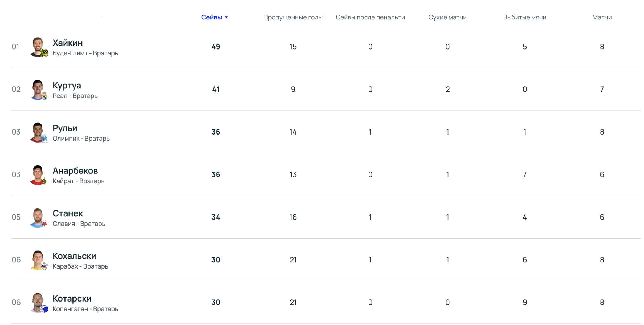Click the Сейвы active column header
This screenshot has height=325, width=644.
click(x=211, y=17)
